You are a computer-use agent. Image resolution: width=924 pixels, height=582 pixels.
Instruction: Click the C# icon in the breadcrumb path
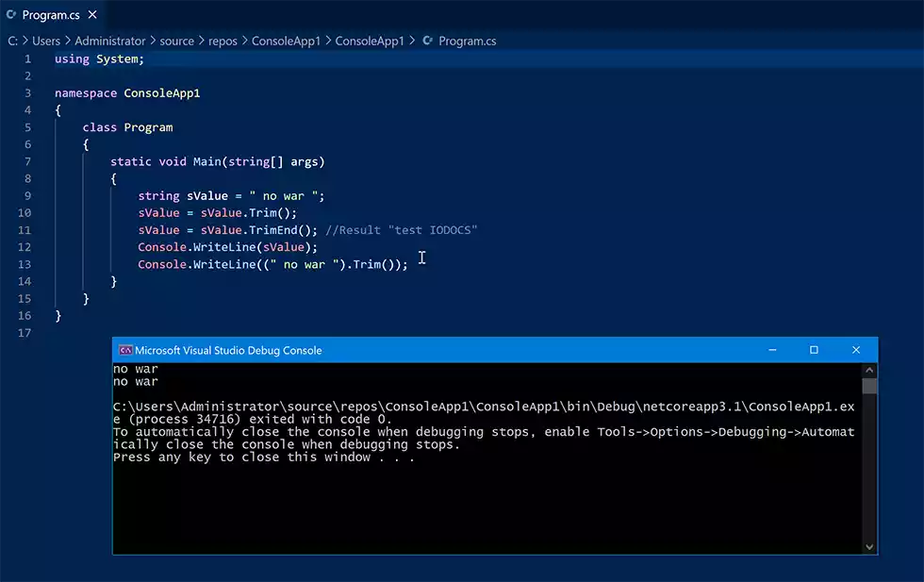pos(428,42)
